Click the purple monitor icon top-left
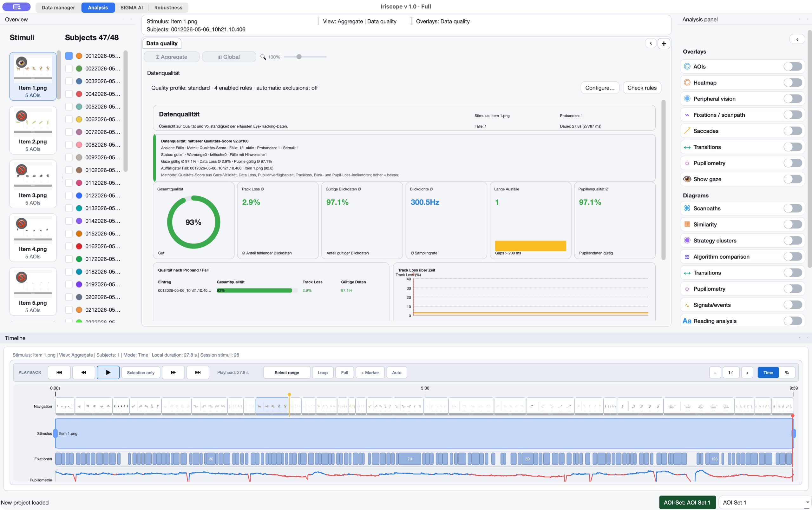812x510 pixels. 16,7
